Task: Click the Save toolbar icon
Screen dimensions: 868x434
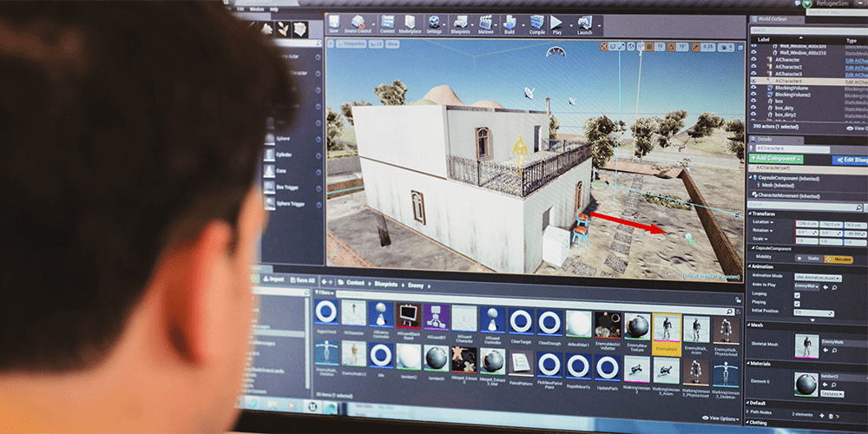Action: point(334,24)
